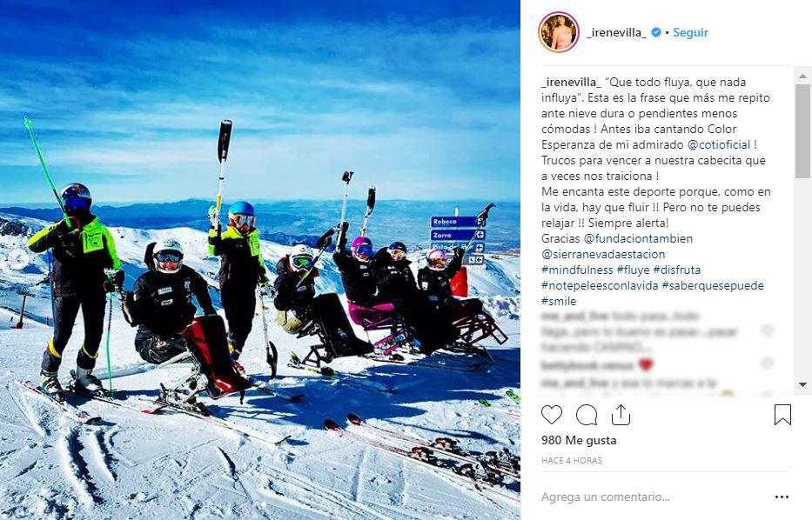Open the three-dot more options menu
The width and height of the screenshot is (812, 520).
pyautogui.click(x=782, y=497)
